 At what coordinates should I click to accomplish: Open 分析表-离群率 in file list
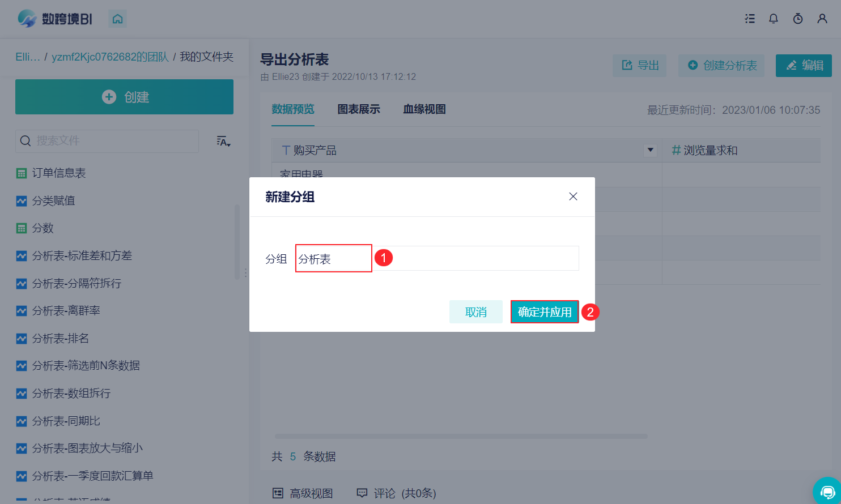66,311
